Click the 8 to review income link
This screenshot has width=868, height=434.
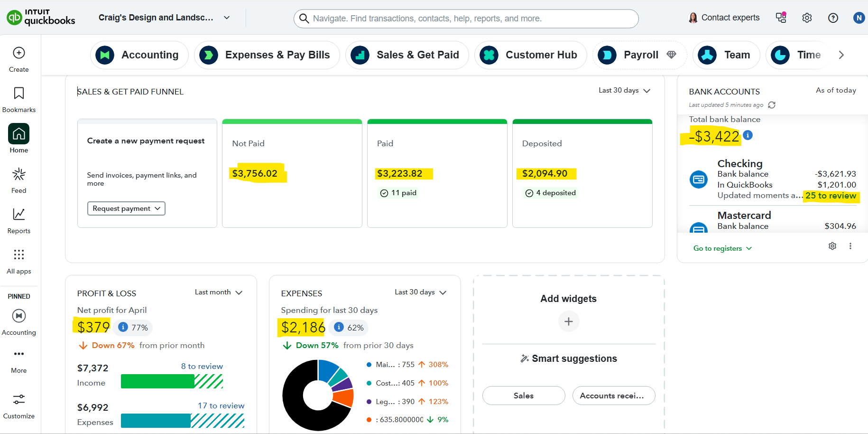(202, 366)
